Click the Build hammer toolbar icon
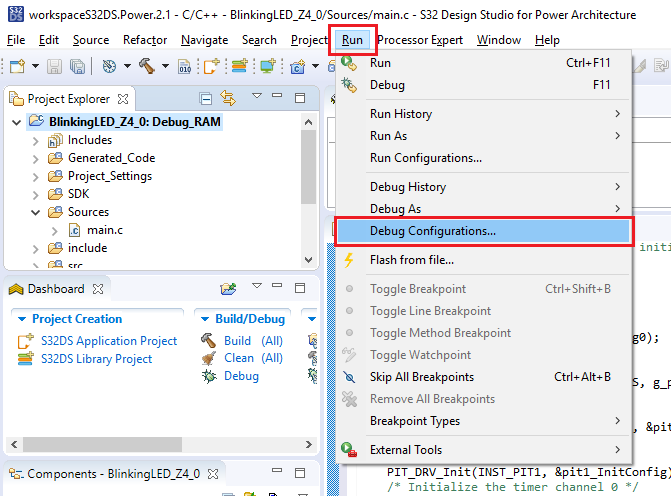The height and width of the screenshot is (496, 671). (147, 66)
